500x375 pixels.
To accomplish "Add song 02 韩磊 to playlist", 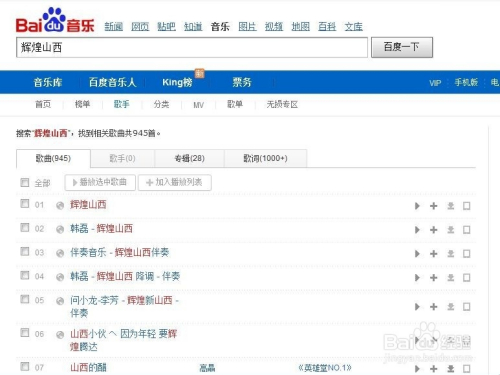I will [x=434, y=230].
